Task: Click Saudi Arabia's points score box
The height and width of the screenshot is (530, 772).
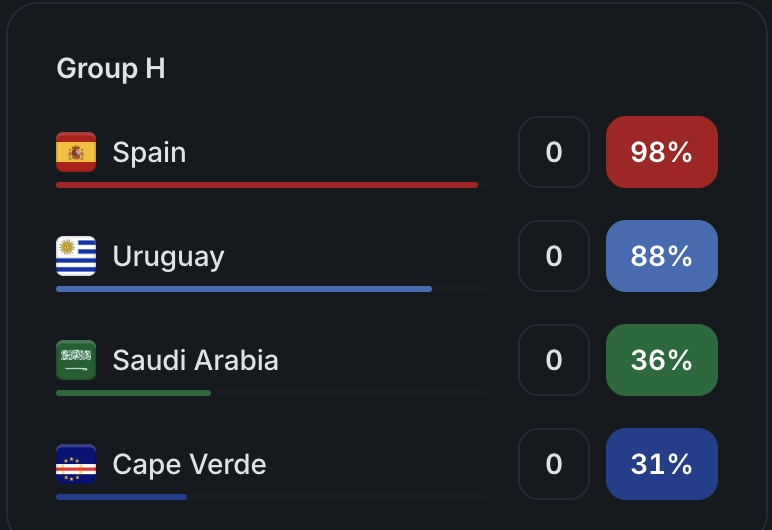Action: 554,360
